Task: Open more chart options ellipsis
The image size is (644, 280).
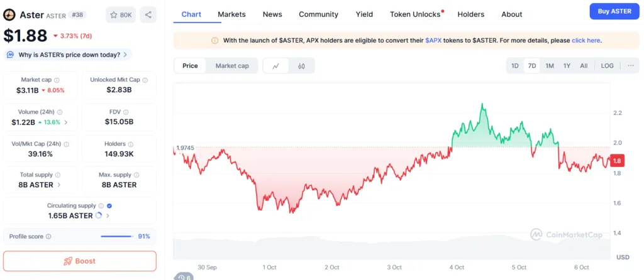Action: (x=631, y=66)
